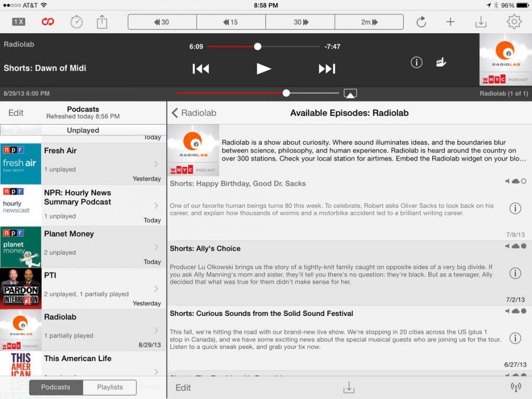Toggle the red continuous play icon

coord(47,22)
